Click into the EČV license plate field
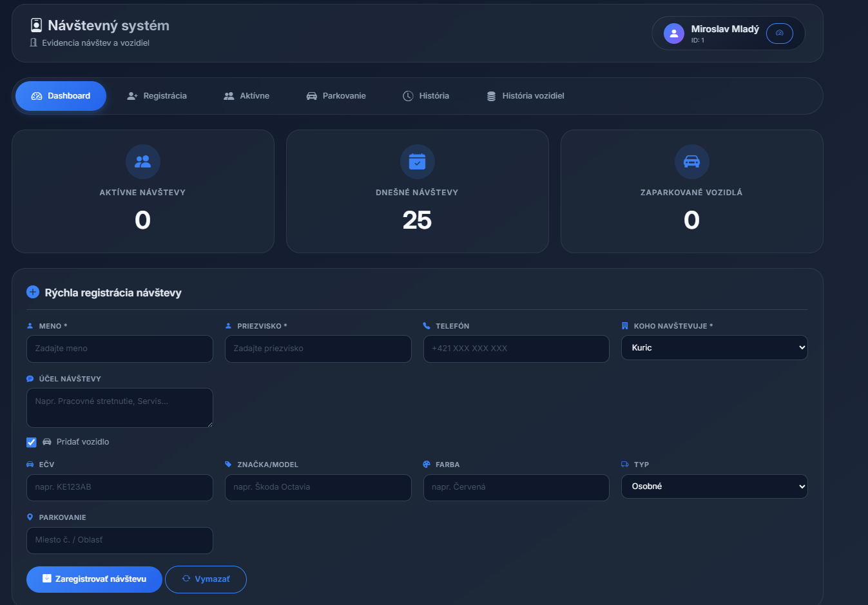 pyautogui.click(x=120, y=488)
